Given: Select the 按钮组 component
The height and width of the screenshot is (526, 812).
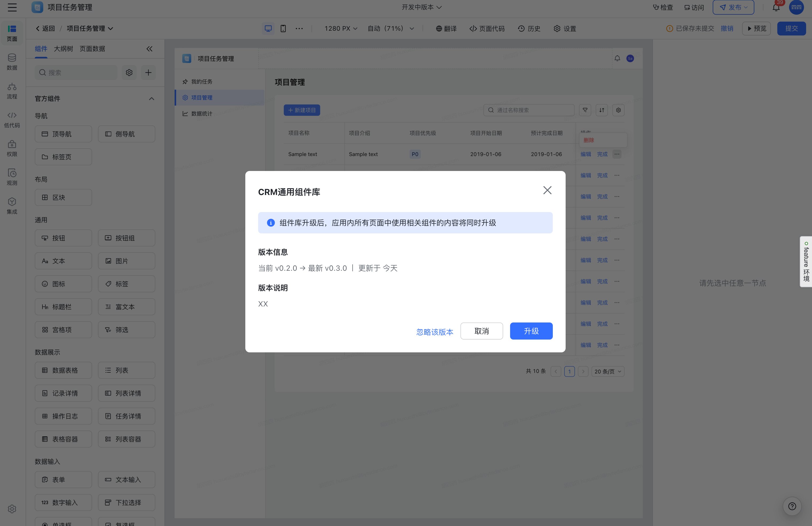Looking at the screenshot, I should tap(127, 238).
